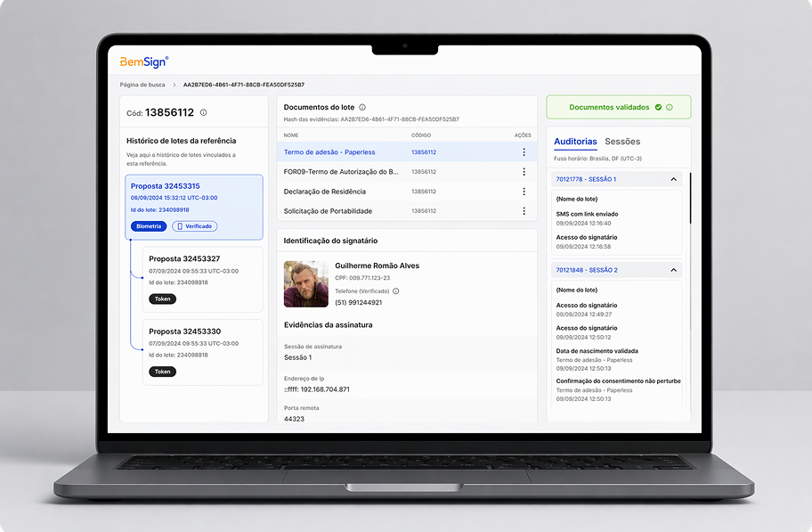812x532 pixels.
Task: Open actions menu for FOR09-Termo de Autorização
Action: pos(524,172)
